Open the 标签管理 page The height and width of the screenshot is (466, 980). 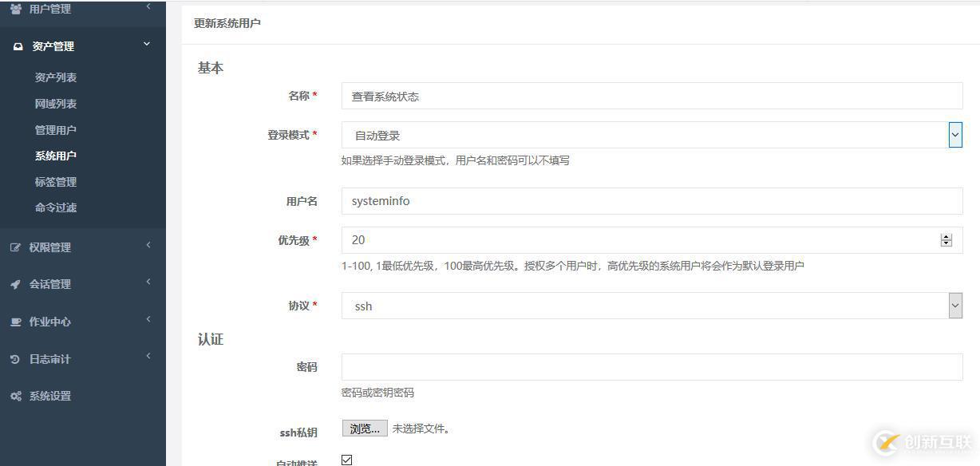tap(55, 181)
